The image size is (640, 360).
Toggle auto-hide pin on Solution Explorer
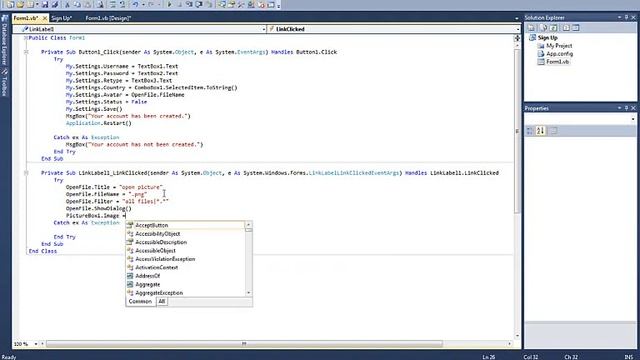[x=626, y=18]
